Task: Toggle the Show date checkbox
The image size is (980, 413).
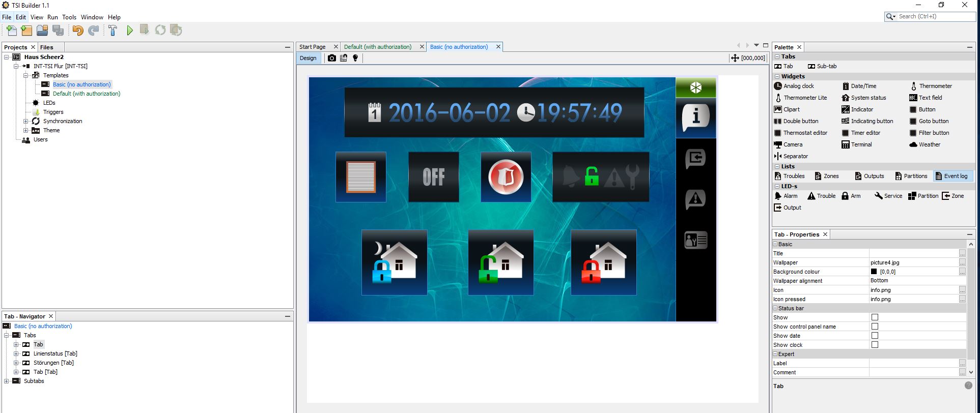Action: click(875, 336)
